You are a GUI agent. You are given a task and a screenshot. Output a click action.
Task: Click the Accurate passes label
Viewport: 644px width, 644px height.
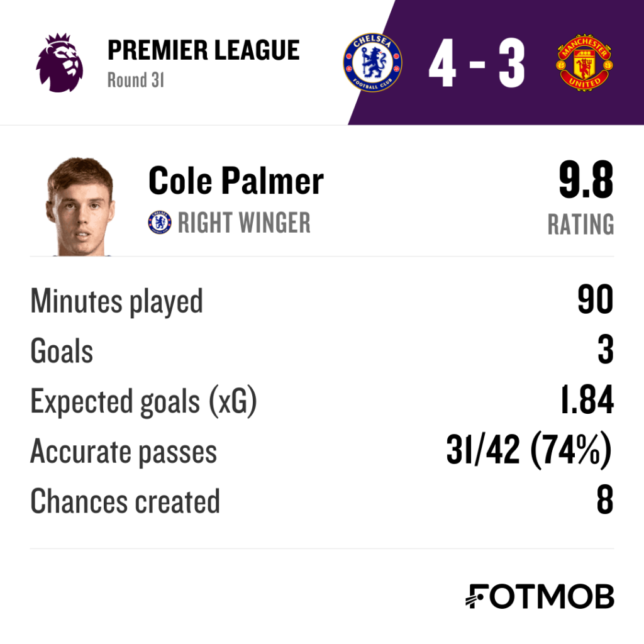124,452
